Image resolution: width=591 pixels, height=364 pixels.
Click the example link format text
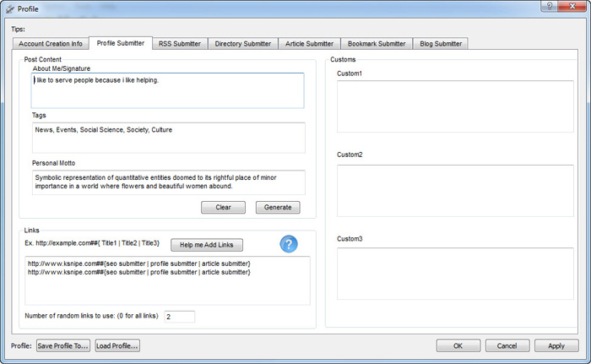92,243
